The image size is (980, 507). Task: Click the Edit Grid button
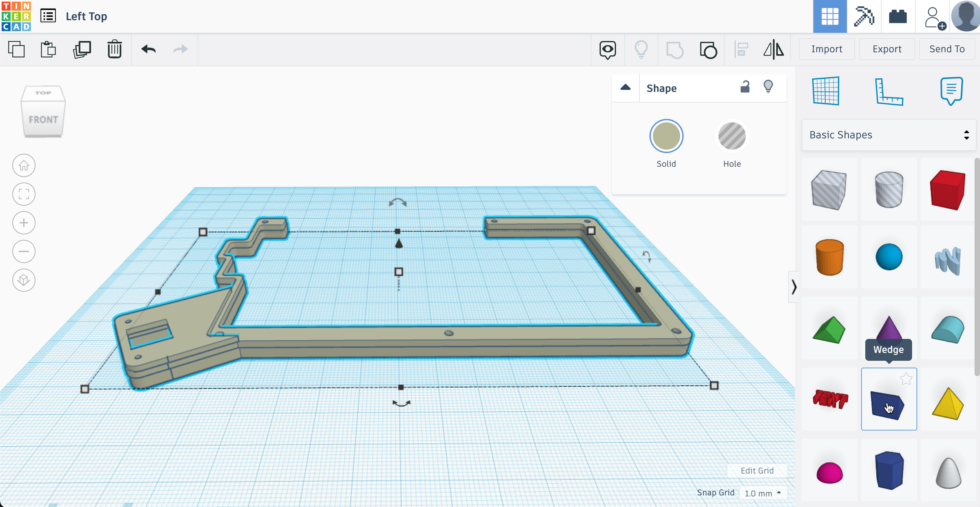click(757, 470)
